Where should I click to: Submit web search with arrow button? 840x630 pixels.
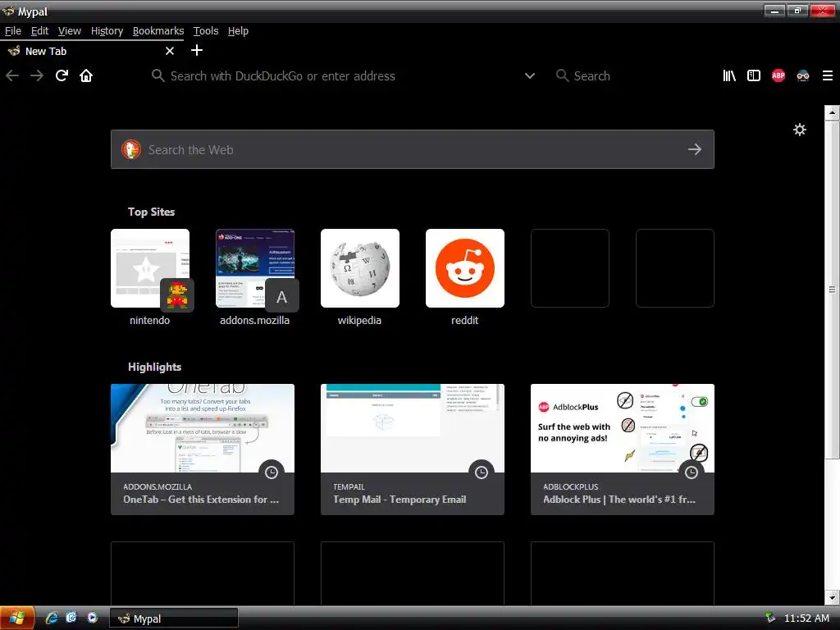pyautogui.click(x=695, y=149)
